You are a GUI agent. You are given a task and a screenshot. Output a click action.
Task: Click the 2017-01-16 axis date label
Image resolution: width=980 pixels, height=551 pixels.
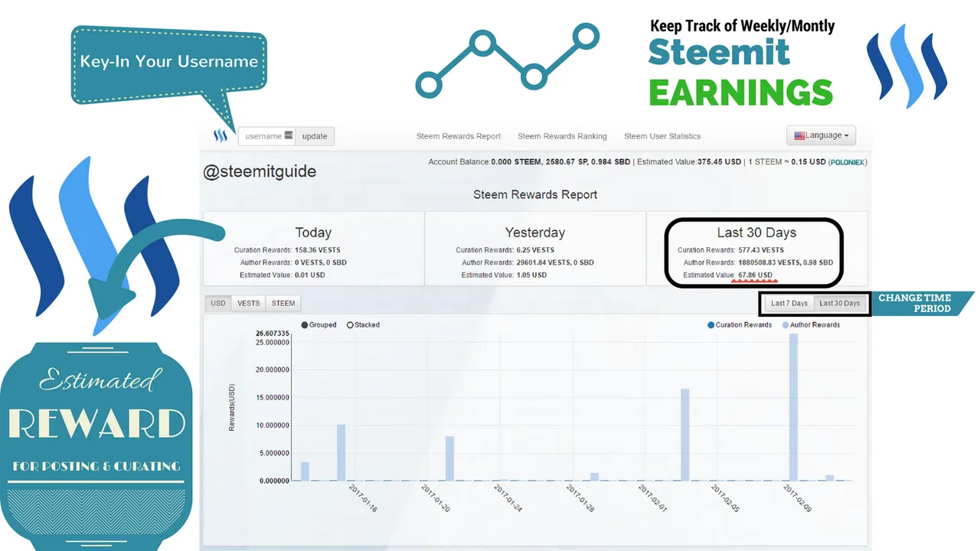coord(362,498)
